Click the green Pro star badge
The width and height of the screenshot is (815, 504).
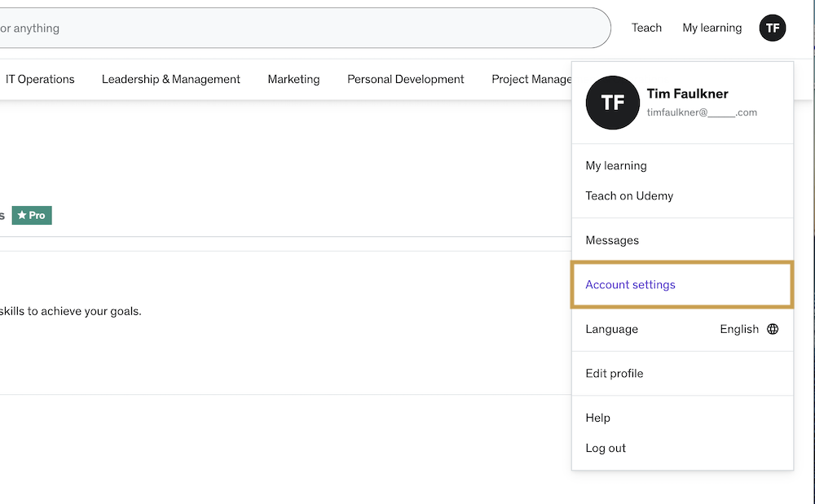point(32,215)
